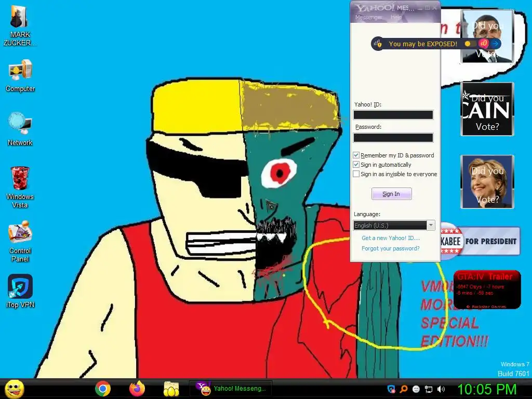Viewport: 532px width, 399px height.
Task: Click the orange magnifier tray icon
Action: [404, 389]
